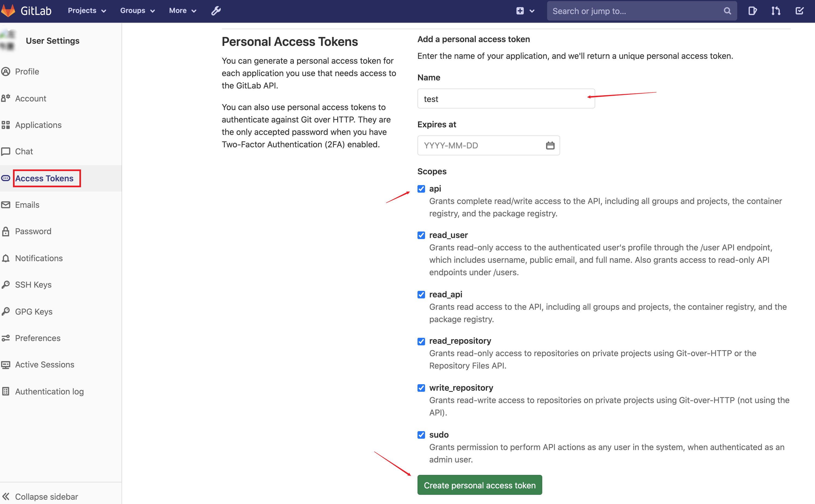Image resolution: width=815 pixels, height=504 pixels.
Task: Click the merge requests icon
Action: coord(777,11)
